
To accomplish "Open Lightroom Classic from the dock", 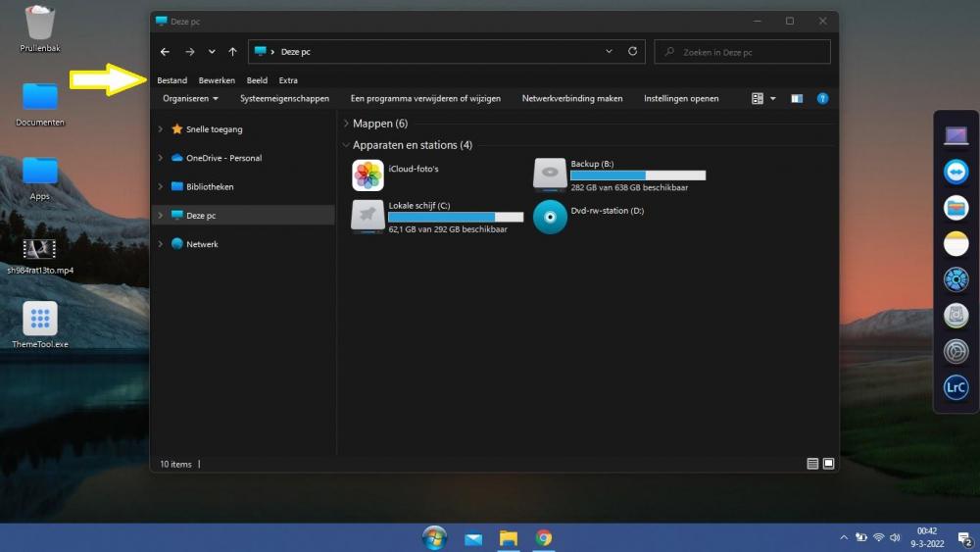I will point(955,387).
